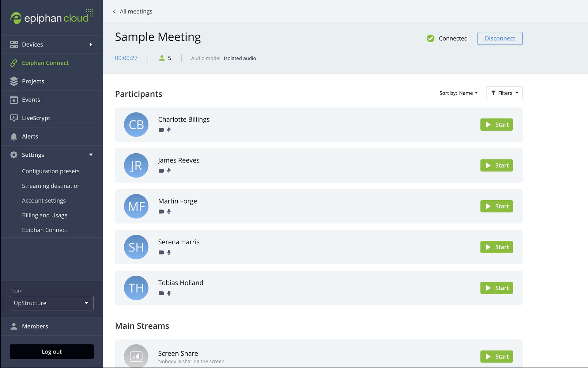Click the Events calendar icon
This screenshot has height=368, width=588.
point(14,100)
